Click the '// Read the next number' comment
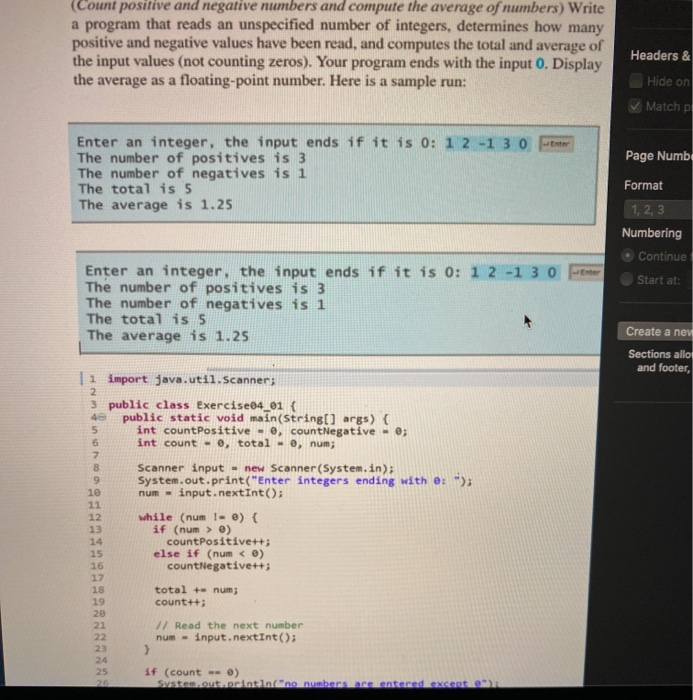 pos(230,625)
